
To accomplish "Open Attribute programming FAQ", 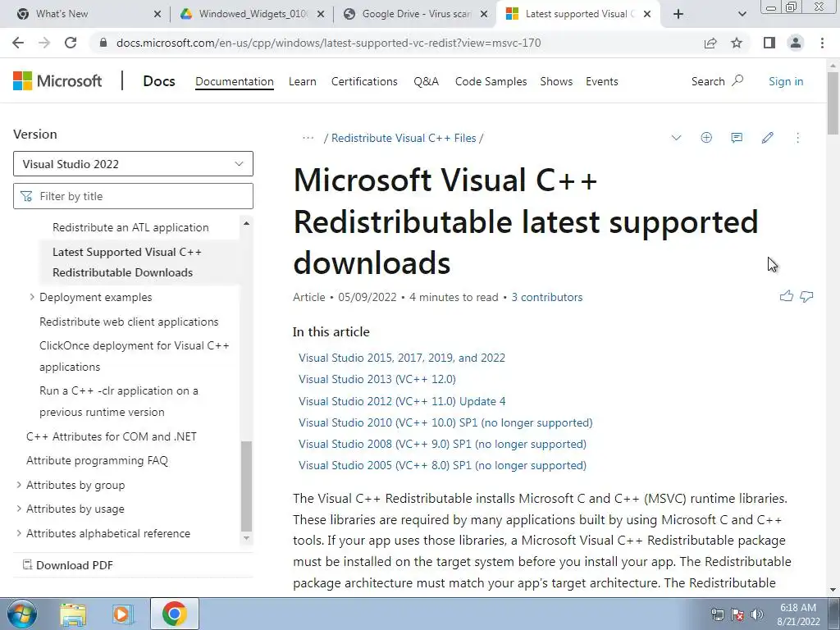I will pyautogui.click(x=97, y=461).
